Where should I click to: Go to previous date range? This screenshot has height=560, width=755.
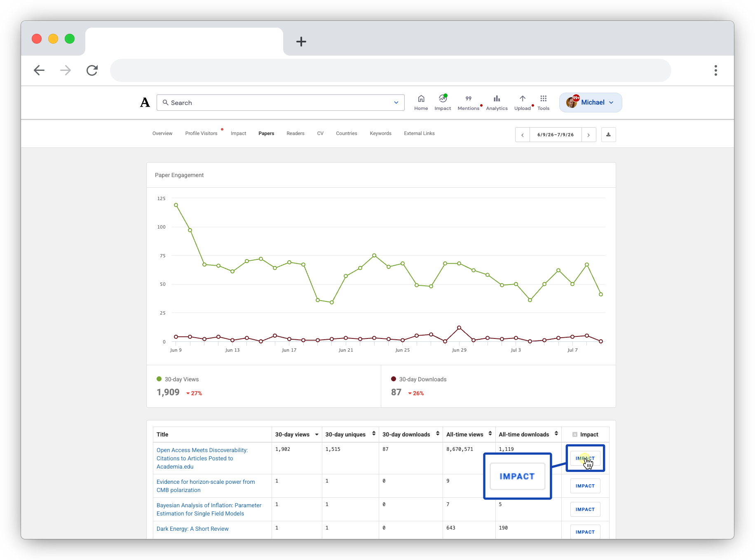point(522,135)
